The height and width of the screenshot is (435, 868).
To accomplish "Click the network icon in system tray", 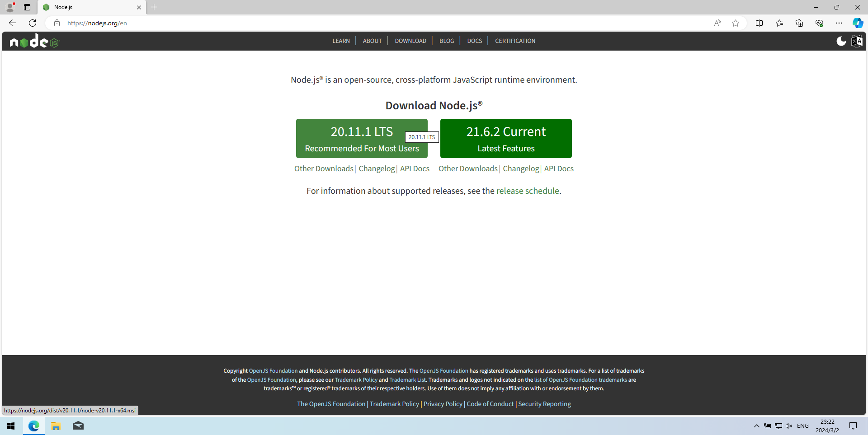I will (x=778, y=426).
